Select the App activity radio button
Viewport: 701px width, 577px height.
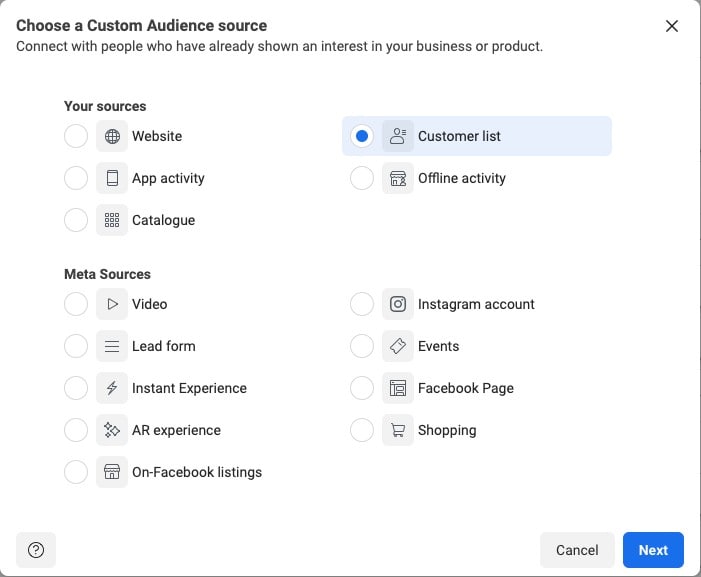pos(76,178)
